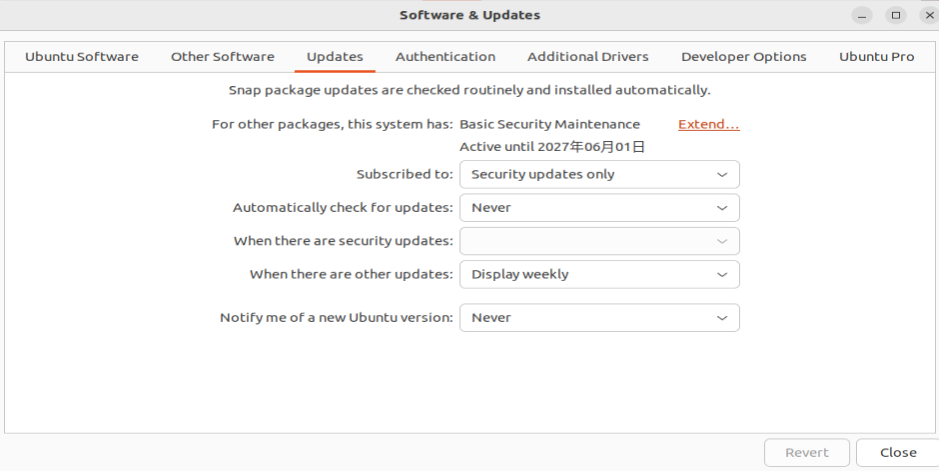Viewport: 939px width, 471px height.
Task: Click the Snap package updates notice text
Action: (x=470, y=90)
